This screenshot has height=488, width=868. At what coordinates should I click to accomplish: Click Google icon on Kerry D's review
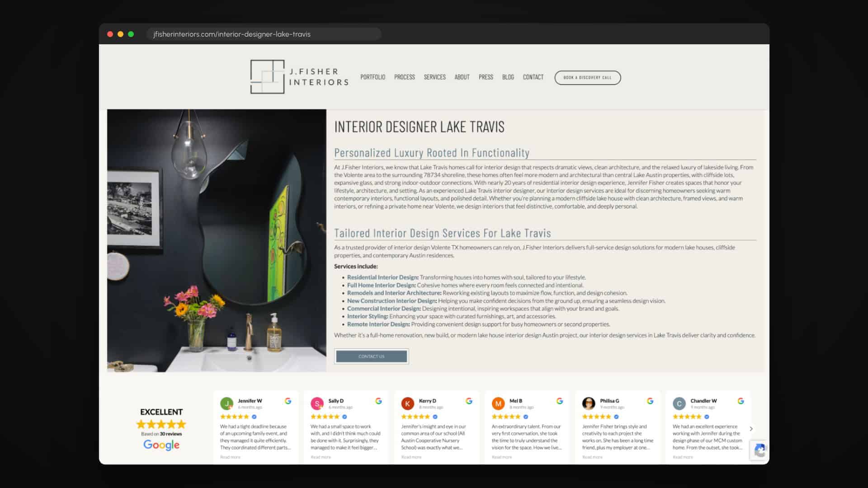pos(469,401)
